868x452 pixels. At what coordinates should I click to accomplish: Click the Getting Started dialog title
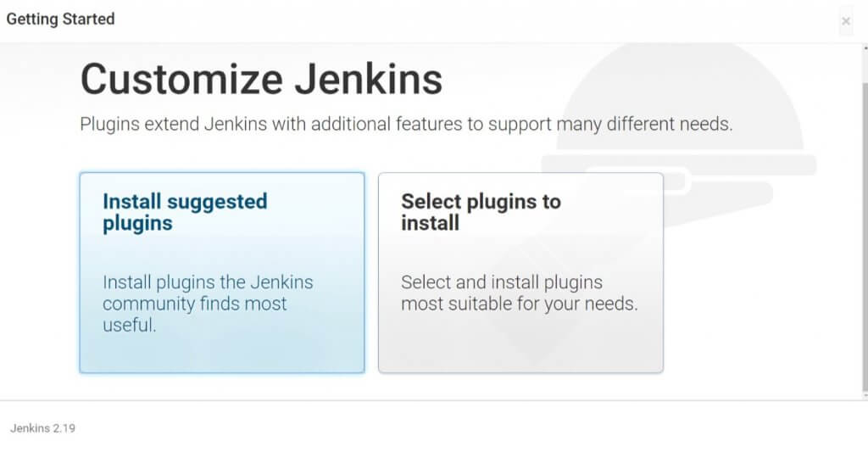tap(60, 19)
